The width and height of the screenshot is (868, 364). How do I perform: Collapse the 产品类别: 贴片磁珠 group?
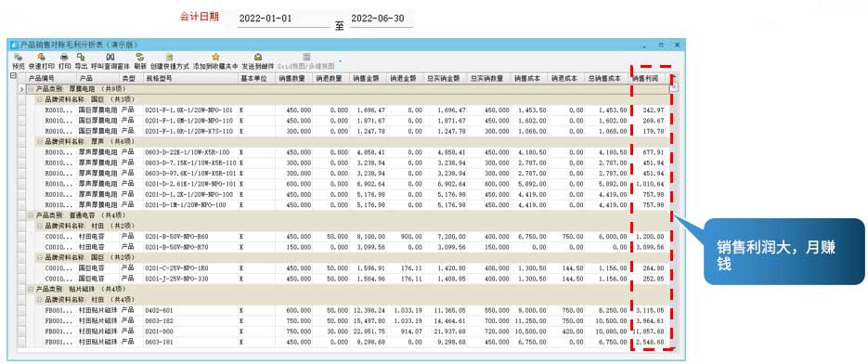pos(31,289)
